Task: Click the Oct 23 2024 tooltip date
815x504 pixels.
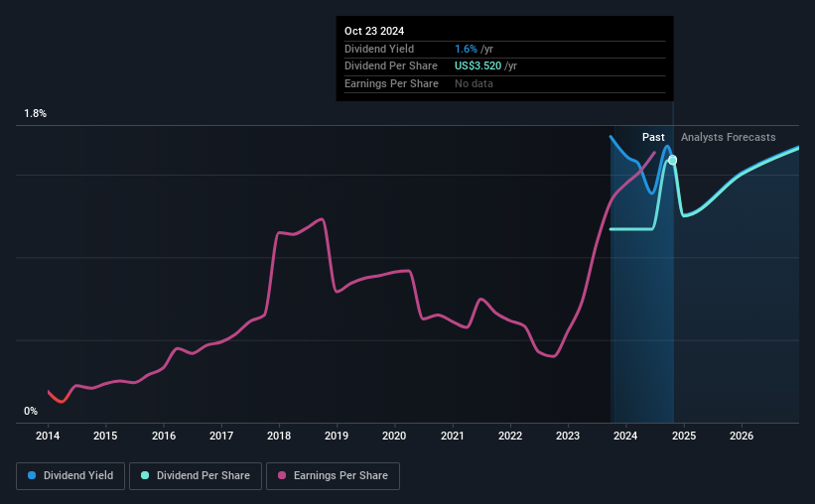Action: click(x=374, y=31)
